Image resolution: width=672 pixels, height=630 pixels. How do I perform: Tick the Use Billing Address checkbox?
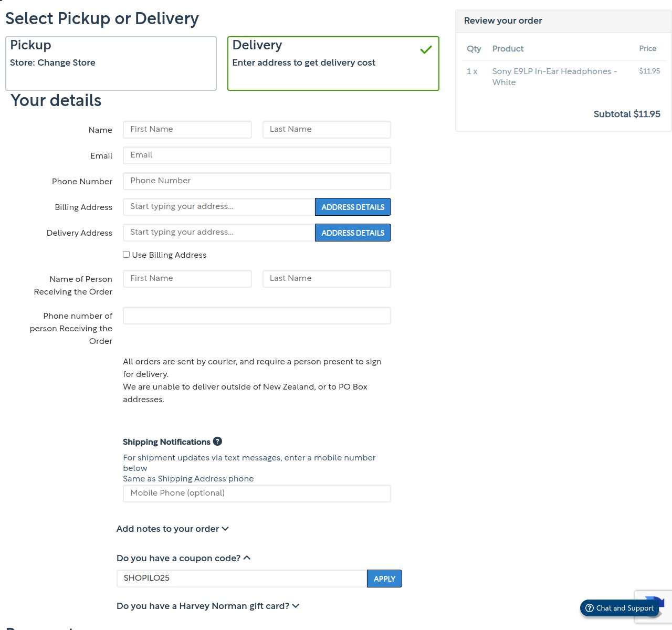tap(126, 255)
